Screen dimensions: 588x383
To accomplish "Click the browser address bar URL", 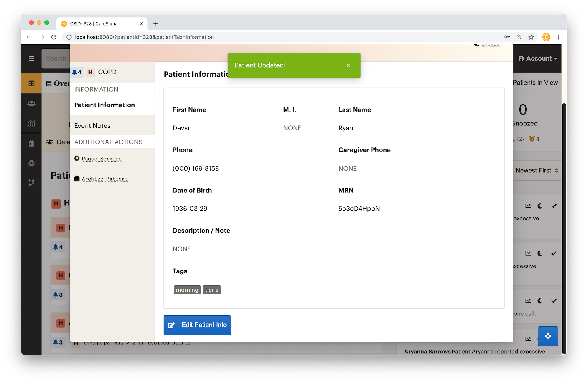I will [144, 37].
